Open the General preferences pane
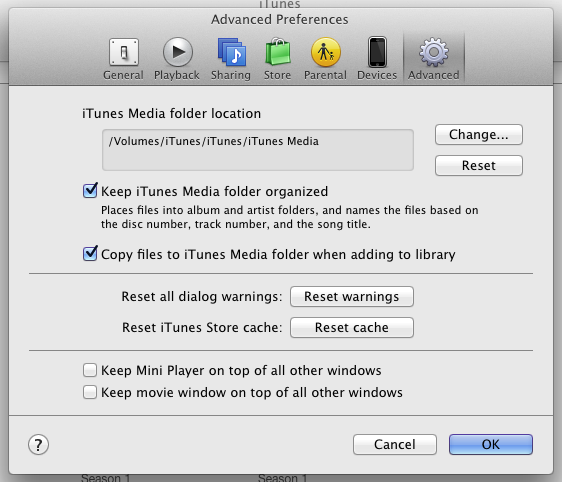Viewport: 562px width, 482px height. 124,59
